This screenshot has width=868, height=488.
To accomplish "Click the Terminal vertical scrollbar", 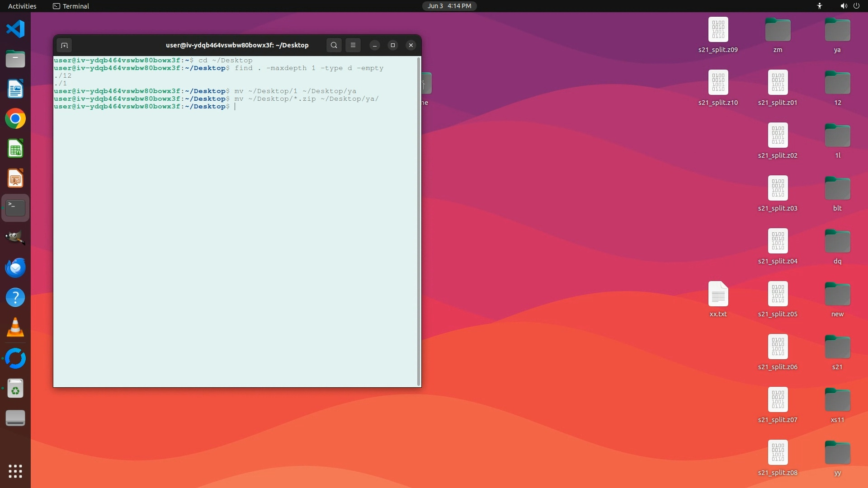I will (x=419, y=221).
